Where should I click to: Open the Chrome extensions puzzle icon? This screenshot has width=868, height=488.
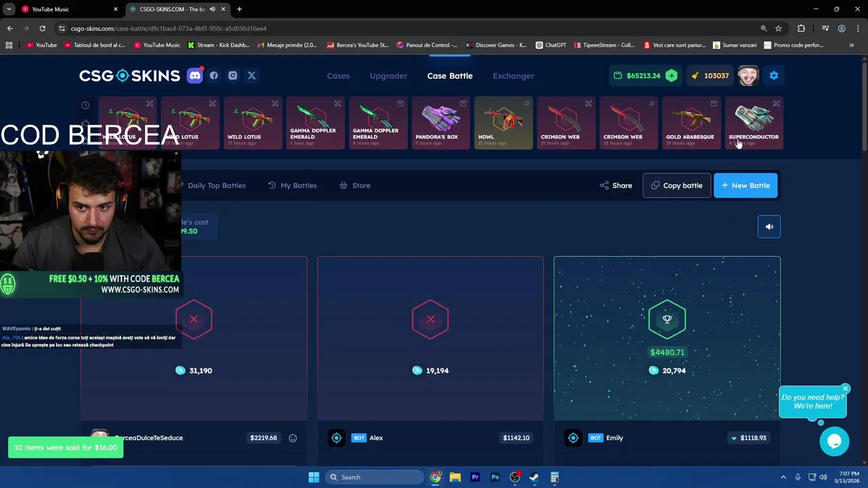(802, 28)
